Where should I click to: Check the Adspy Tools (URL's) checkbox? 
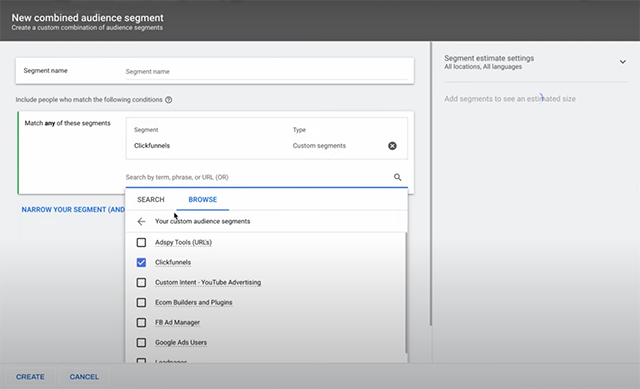(141, 242)
